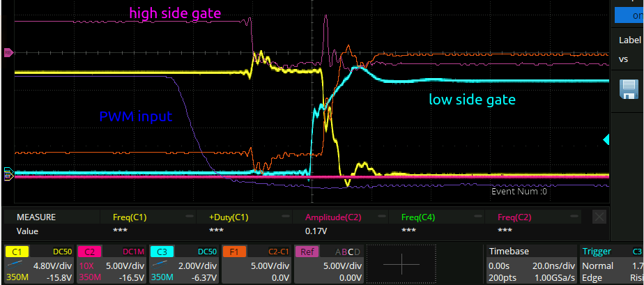Click the 'low side gate' trace label
Image resolution: width=644 pixels, height=285 pixels.
[x=472, y=100]
